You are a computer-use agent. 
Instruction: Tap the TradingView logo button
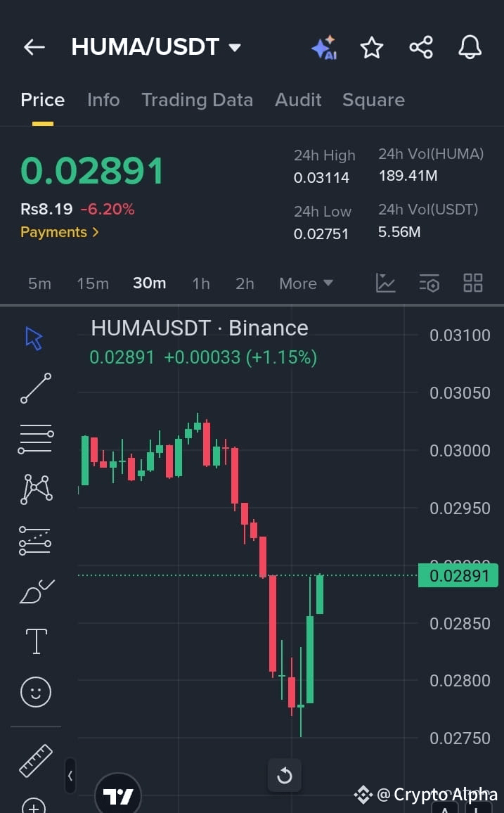pos(118,795)
